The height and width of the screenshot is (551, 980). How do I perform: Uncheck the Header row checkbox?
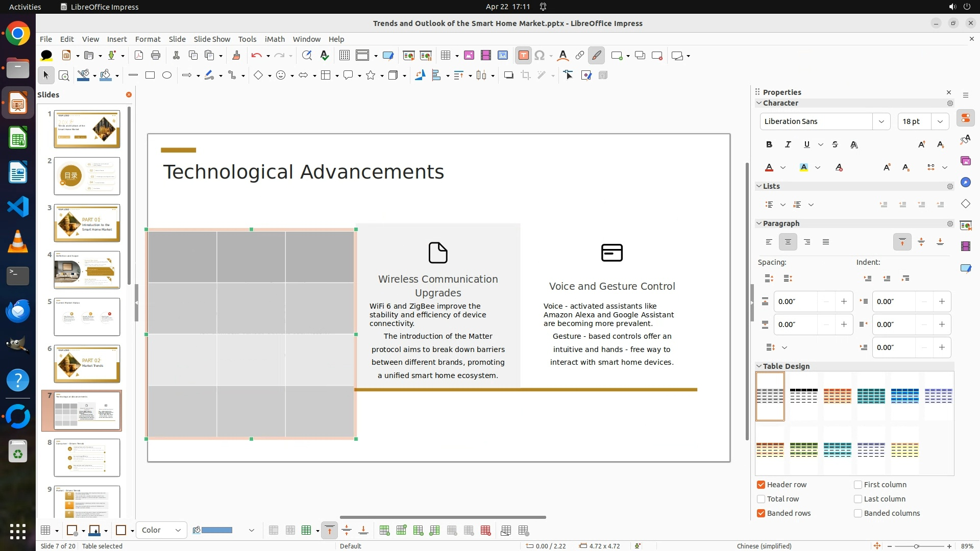(761, 485)
